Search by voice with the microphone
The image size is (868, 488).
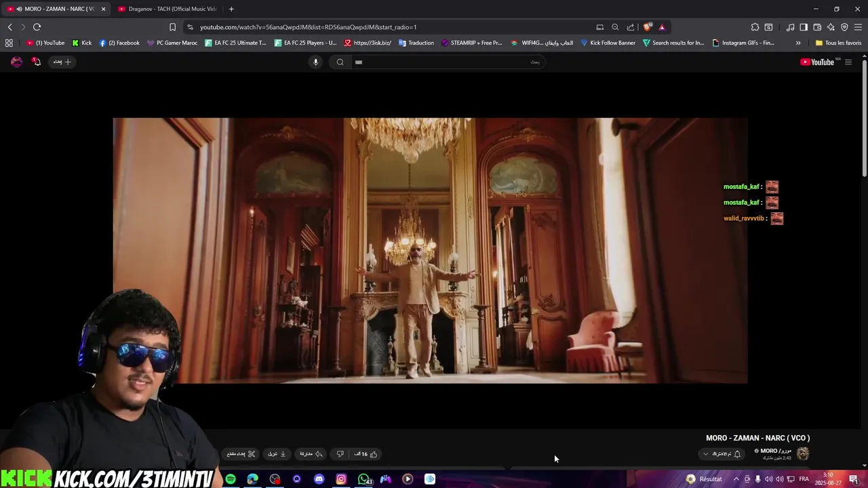[315, 62]
